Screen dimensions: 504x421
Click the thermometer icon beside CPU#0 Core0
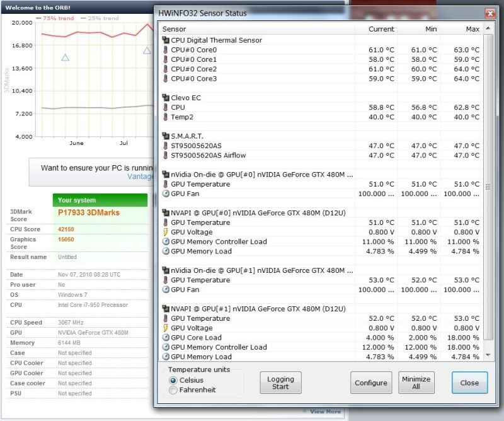pyautogui.click(x=166, y=50)
